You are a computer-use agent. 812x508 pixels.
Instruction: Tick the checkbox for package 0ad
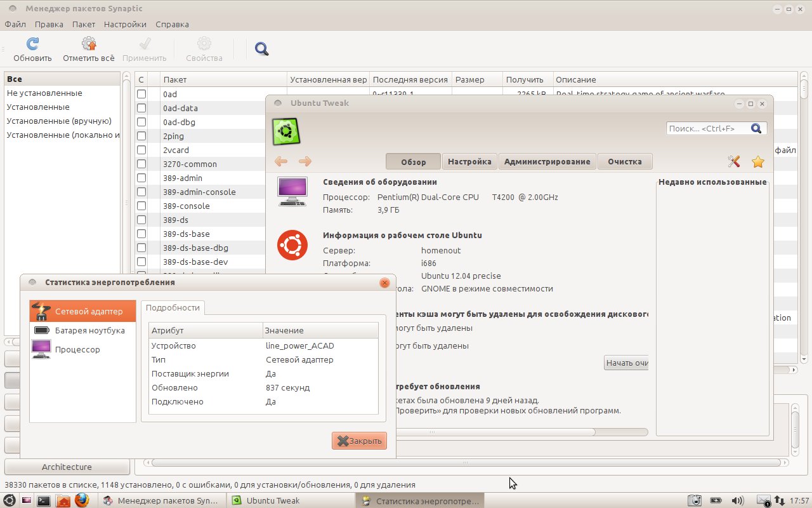tap(141, 94)
